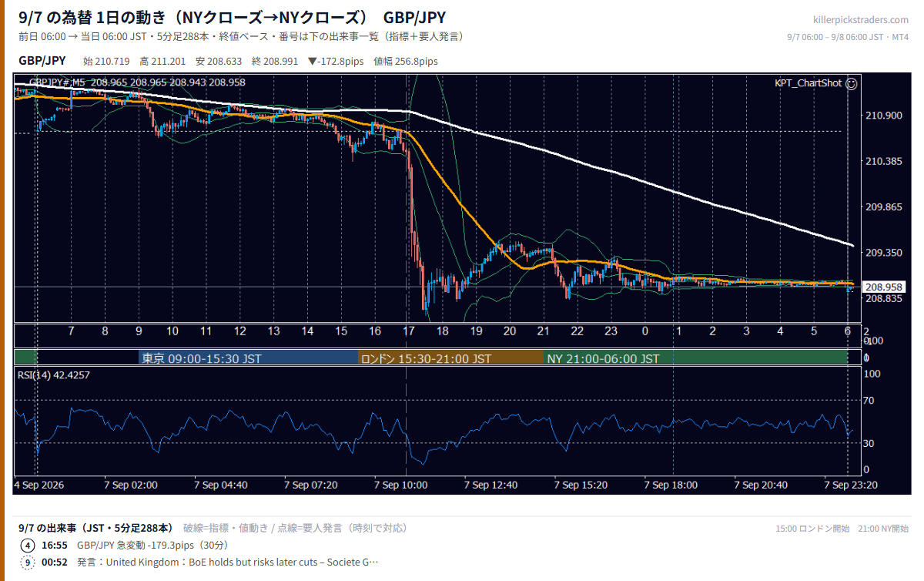This screenshot has height=581, width=924.
Task: Click the 7 Sep 10:00 time label
Action: click(x=401, y=485)
